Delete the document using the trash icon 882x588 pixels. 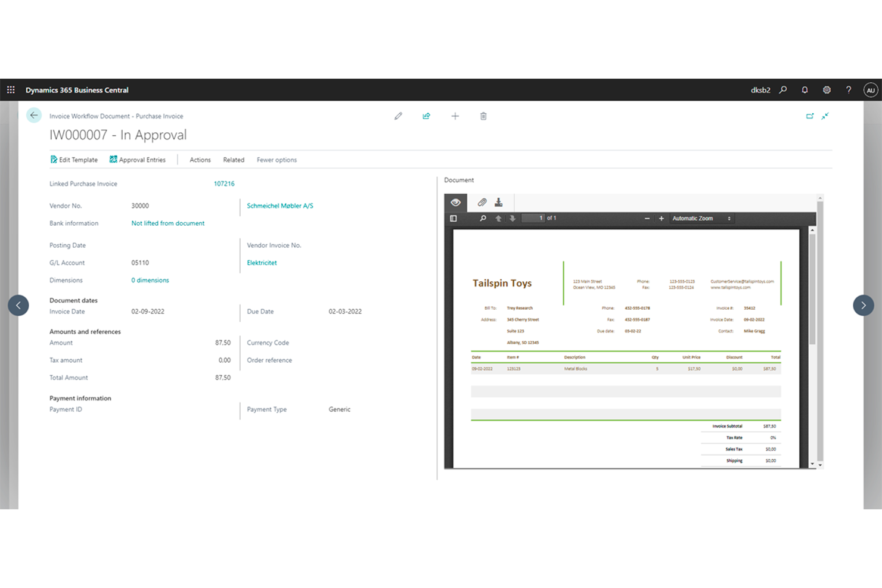pos(483,116)
